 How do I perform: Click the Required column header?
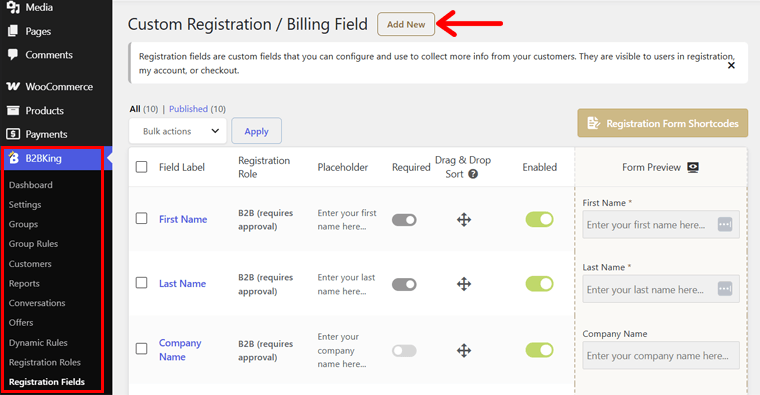(x=411, y=167)
